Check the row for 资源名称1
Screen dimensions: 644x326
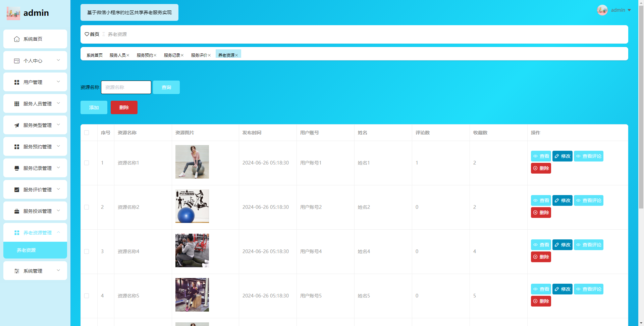87,163
